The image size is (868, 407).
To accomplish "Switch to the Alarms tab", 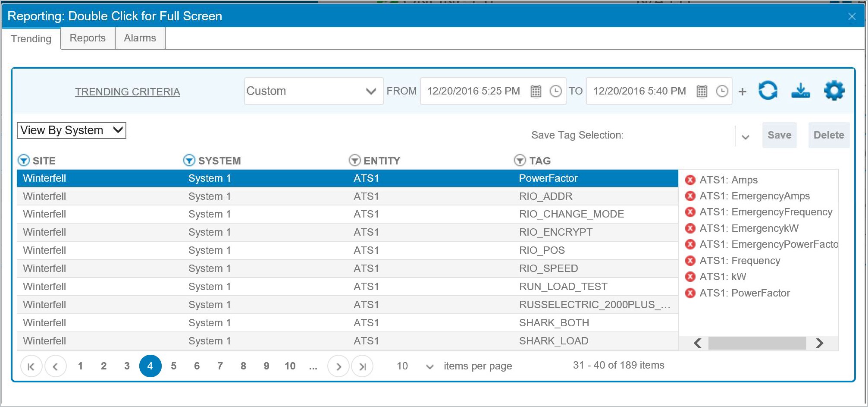I will [140, 38].
